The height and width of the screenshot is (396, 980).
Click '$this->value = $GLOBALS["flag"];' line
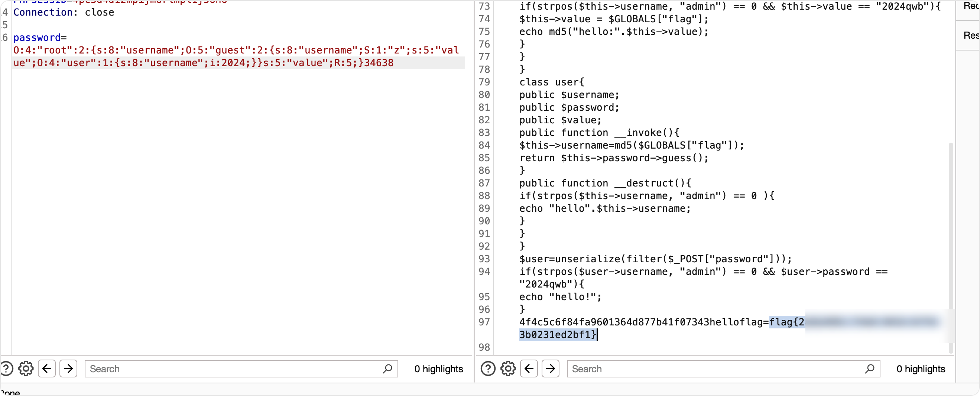tap(614, 19)
